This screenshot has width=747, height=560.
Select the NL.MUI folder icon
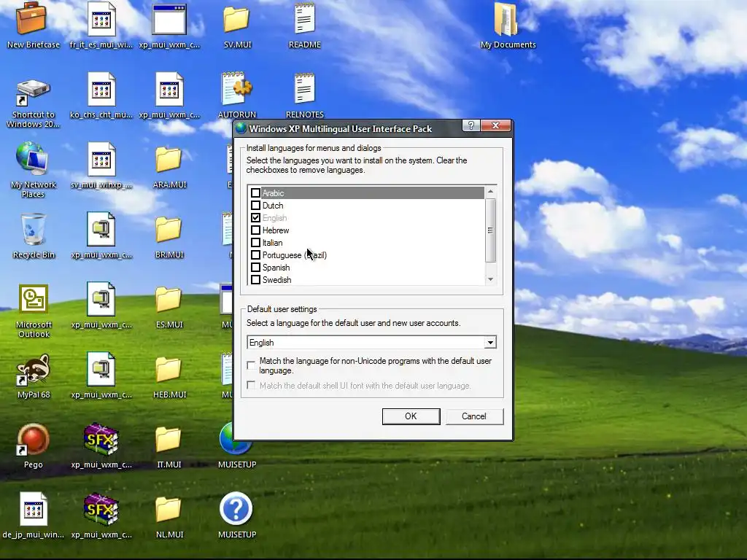169,509
